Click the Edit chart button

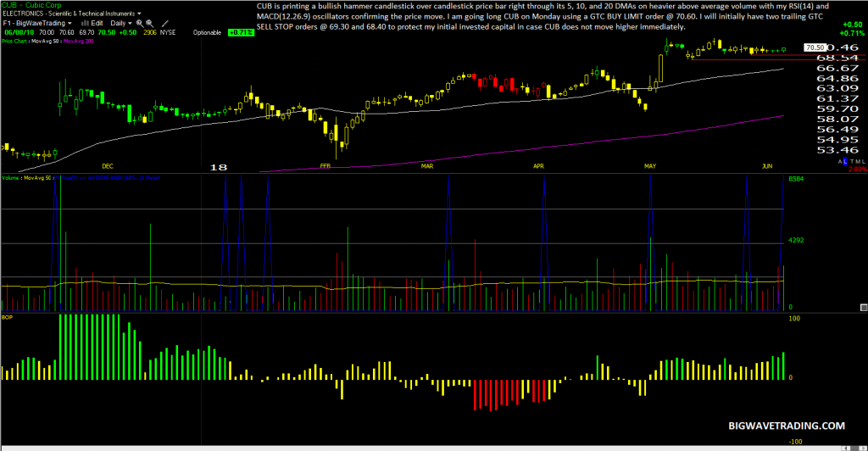pos(97,23)
